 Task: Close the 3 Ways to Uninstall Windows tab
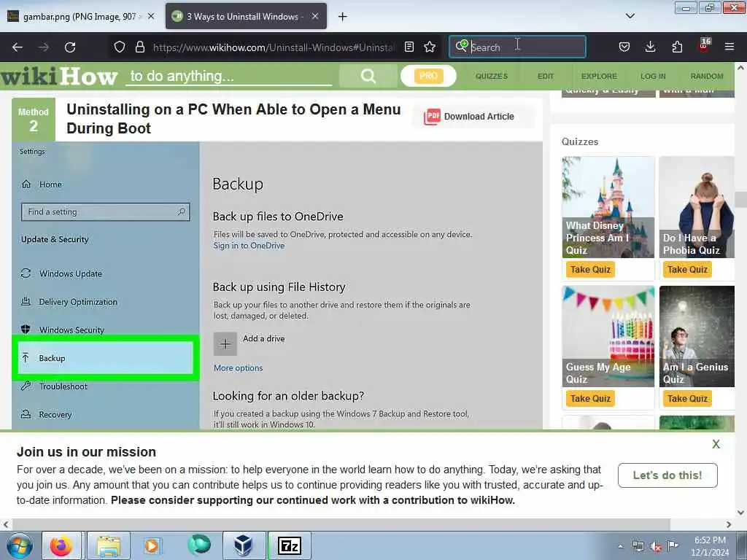pos(315,16)
